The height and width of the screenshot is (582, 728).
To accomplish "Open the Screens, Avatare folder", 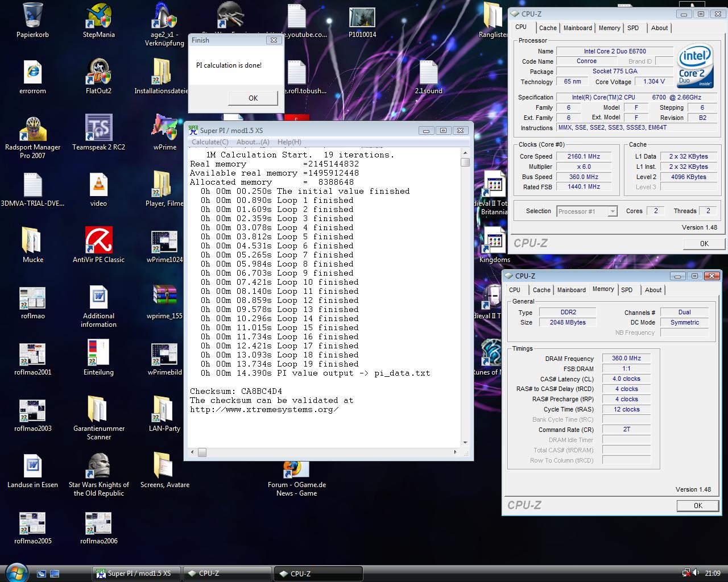I will [x=162, y=465].
